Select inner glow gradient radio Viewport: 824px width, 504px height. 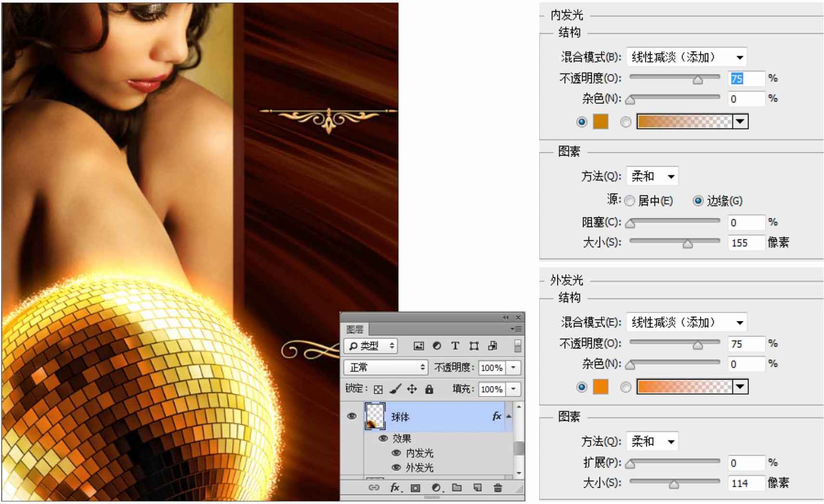[626, 122]
